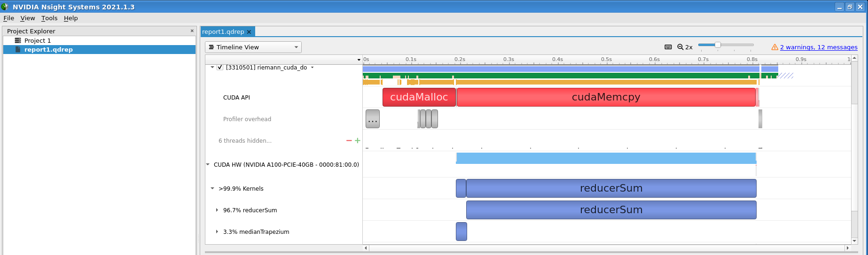Open the keyboard shortcuts icon

tap(668, 47)
